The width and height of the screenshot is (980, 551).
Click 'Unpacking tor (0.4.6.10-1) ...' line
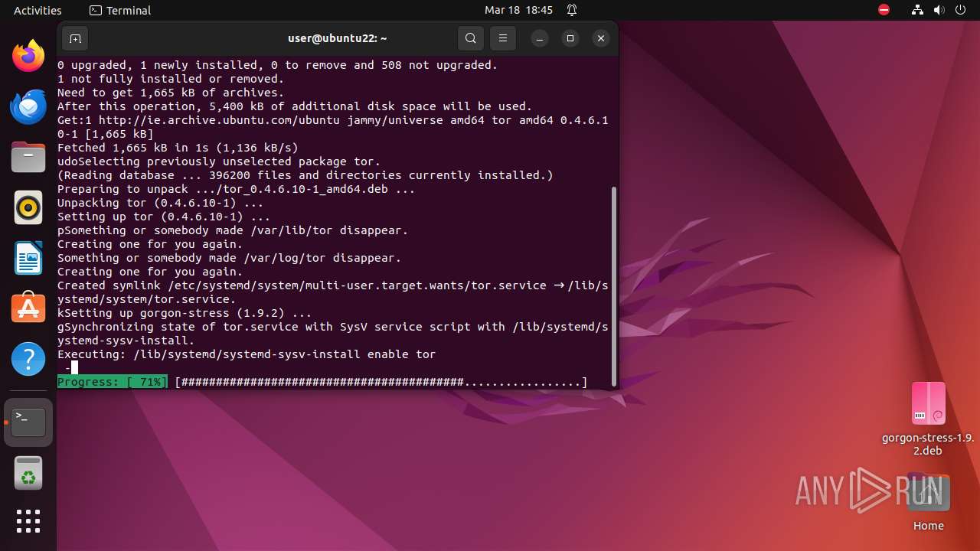pos(160,203)
